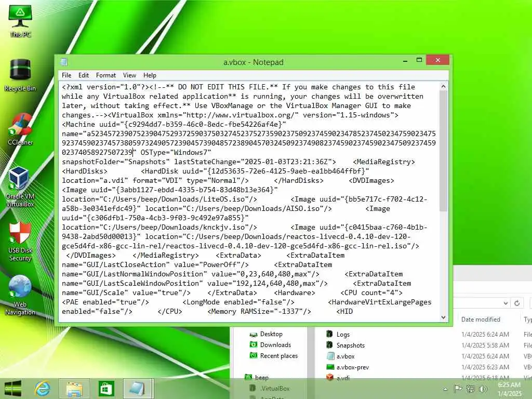Sort by Date modified column in Explorer
This screenshot has width=532, height=399.
tap(481, 320)
